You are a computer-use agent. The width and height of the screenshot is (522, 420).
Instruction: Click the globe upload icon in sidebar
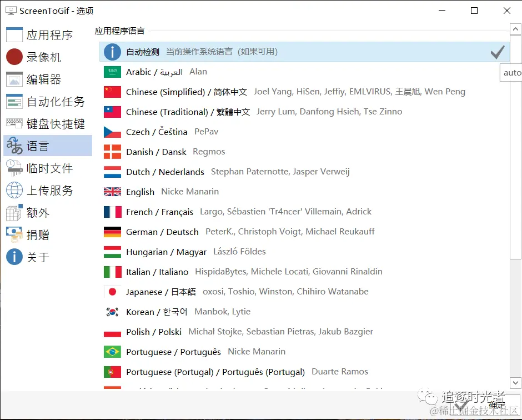coord(14,190)
